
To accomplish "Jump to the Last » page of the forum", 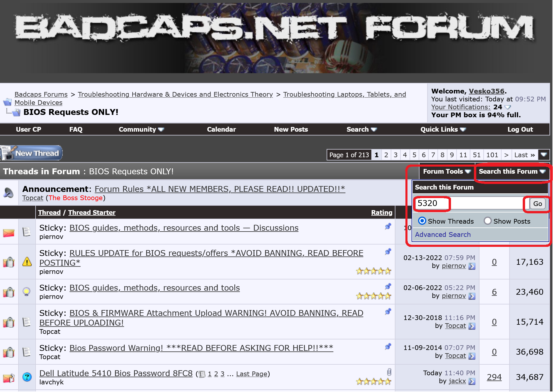I will 525,155.
